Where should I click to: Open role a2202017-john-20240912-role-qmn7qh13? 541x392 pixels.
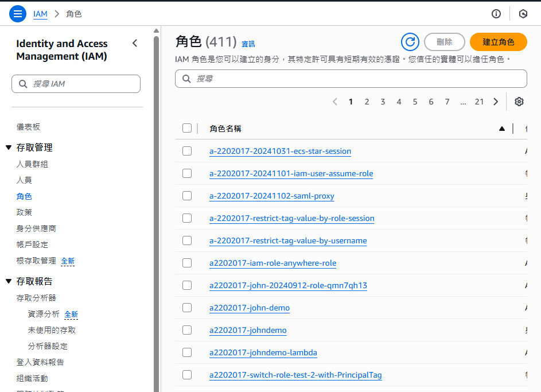(288, 286)
